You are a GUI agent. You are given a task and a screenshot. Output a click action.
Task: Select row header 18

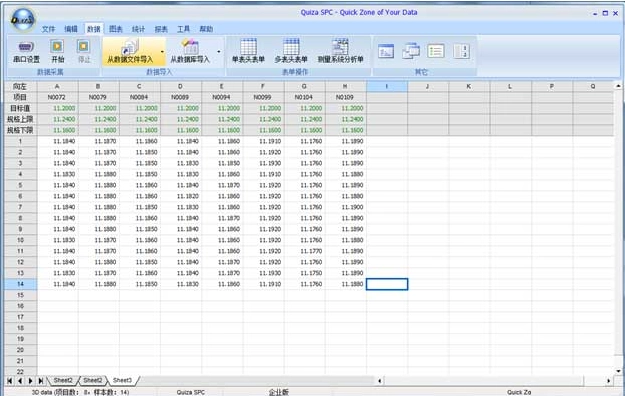20,328
